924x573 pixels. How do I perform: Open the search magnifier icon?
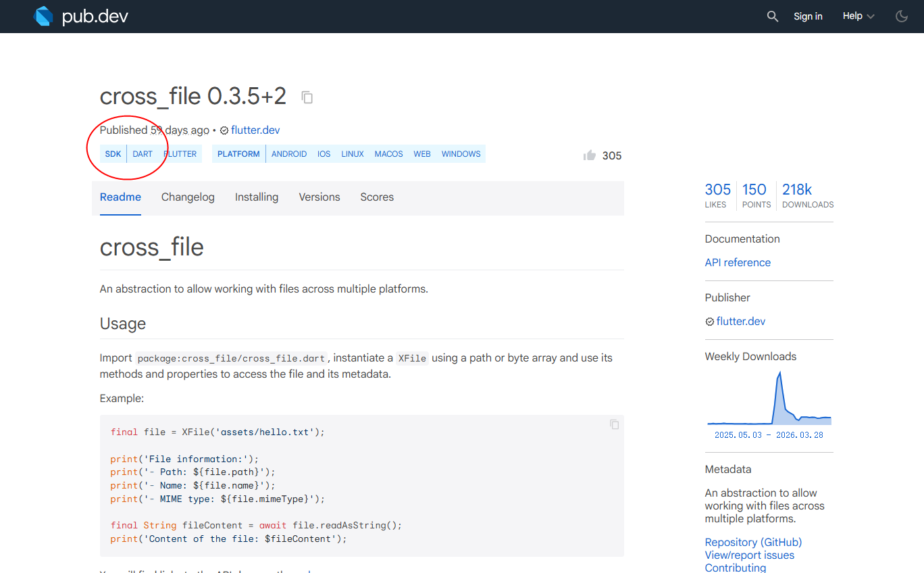pyautogui.click(x=773, y=16)
